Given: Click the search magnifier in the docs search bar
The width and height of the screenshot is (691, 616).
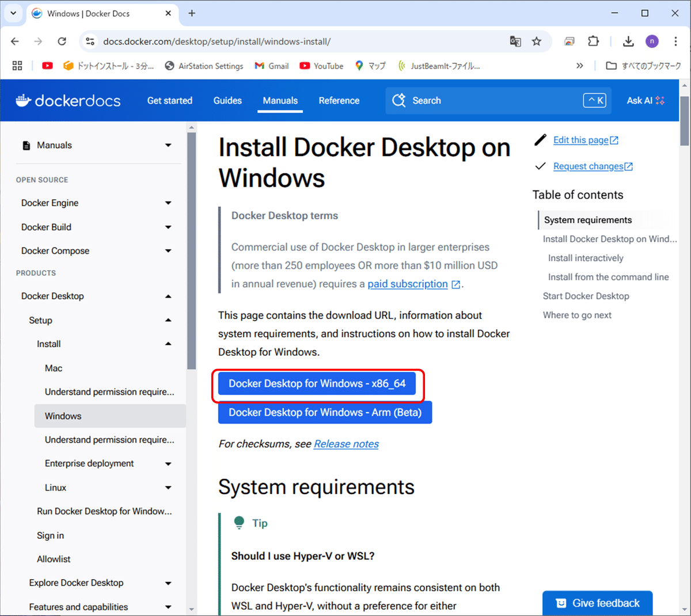Looking at the screenshot, I should point(398,100).
